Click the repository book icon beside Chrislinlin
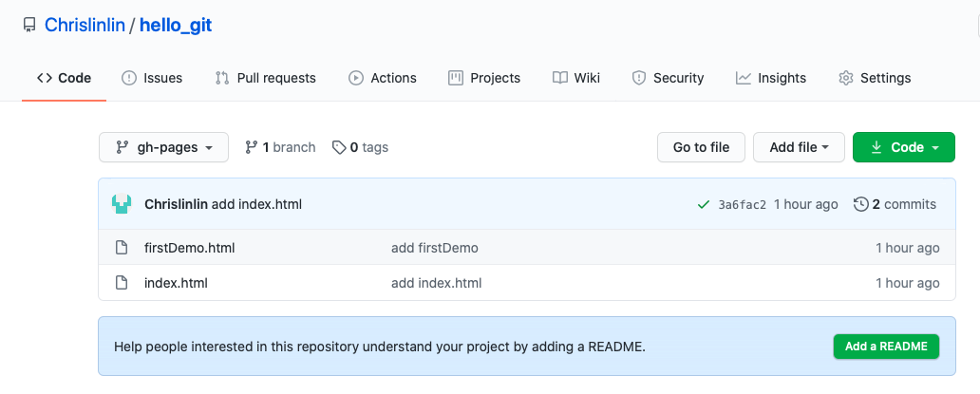Screen dimensions: 980x394 (29, 26)
